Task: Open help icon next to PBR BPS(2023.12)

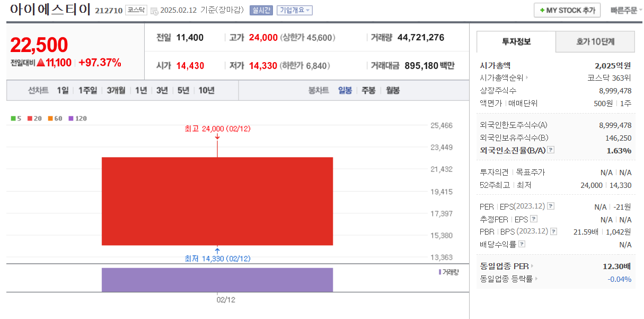Action: point(553,231)
